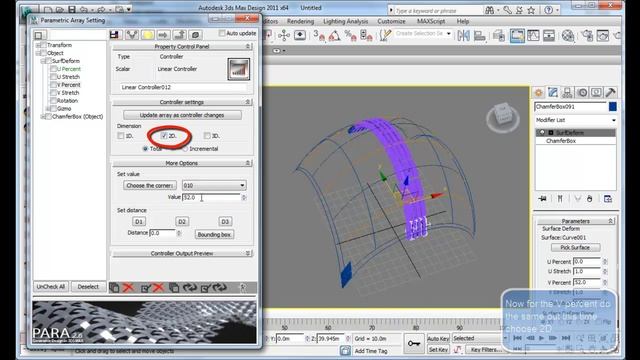Check the U Stretch tree checkbox
Viewport: 640px width, 360px height.
click(53, 77)
